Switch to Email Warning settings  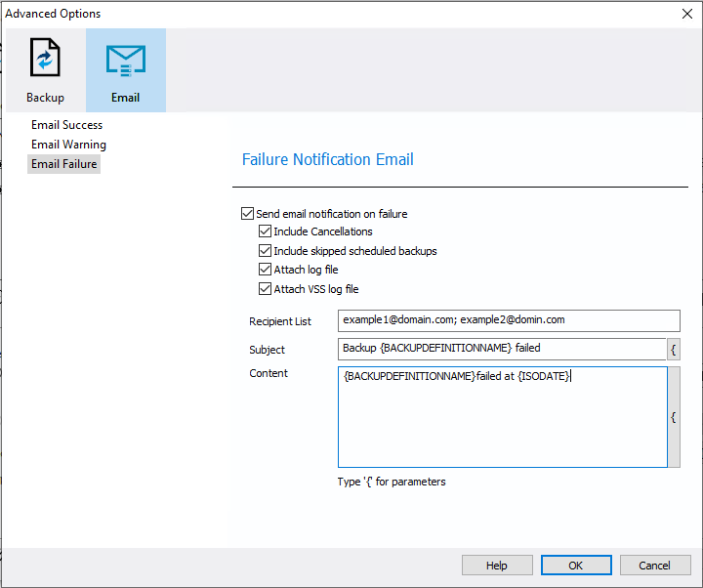coord(68,145)
